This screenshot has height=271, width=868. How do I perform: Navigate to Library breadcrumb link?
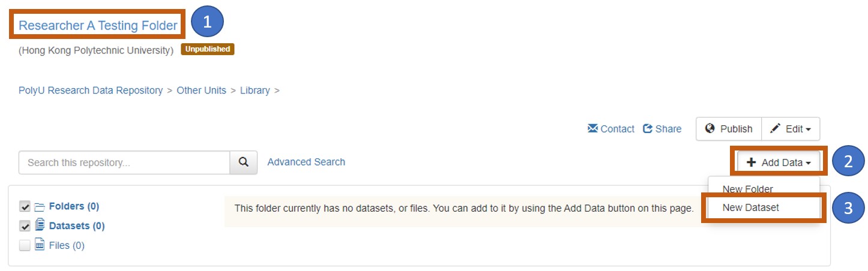[255, 91]
